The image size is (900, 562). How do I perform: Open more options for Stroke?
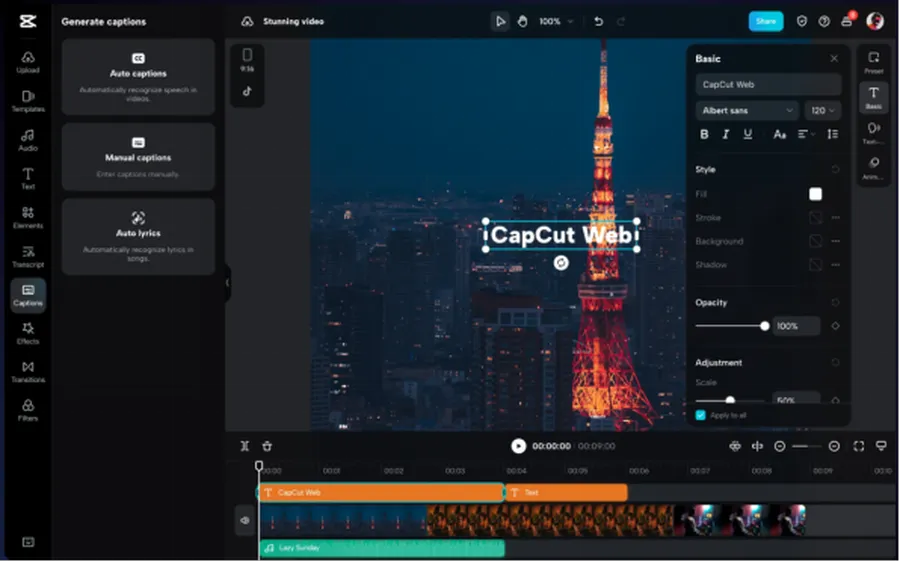pos(836,218)
